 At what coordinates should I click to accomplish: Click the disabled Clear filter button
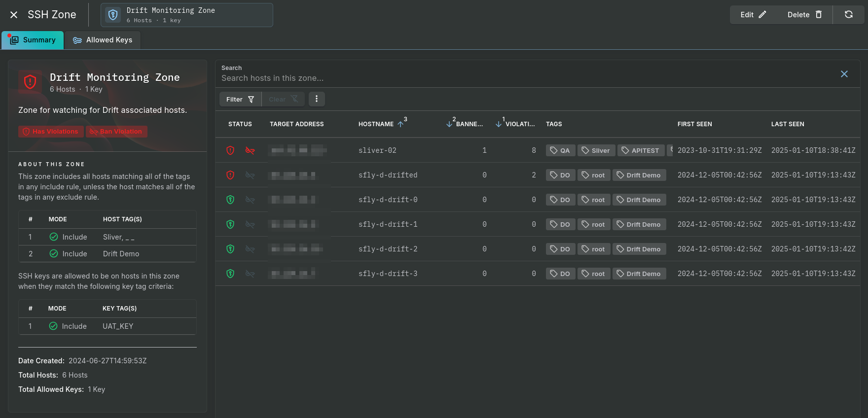pyautogui.click(x=283, y=99)
